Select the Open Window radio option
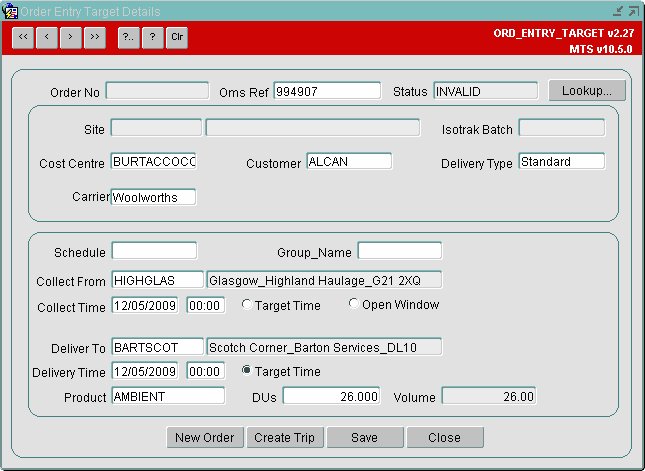Image resolution: width=645 pixels, height=471 pixels. [x=354, y=304]
